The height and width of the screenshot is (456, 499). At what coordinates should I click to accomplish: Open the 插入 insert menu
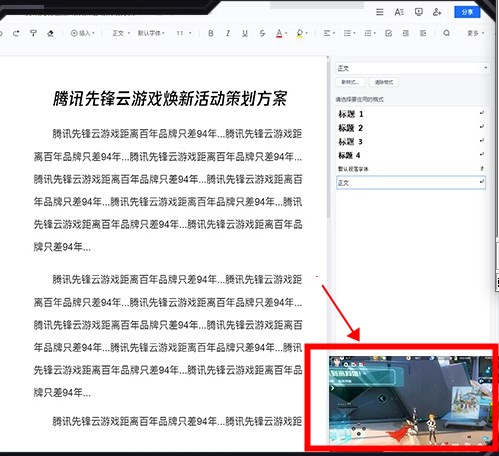pos(82,33)
